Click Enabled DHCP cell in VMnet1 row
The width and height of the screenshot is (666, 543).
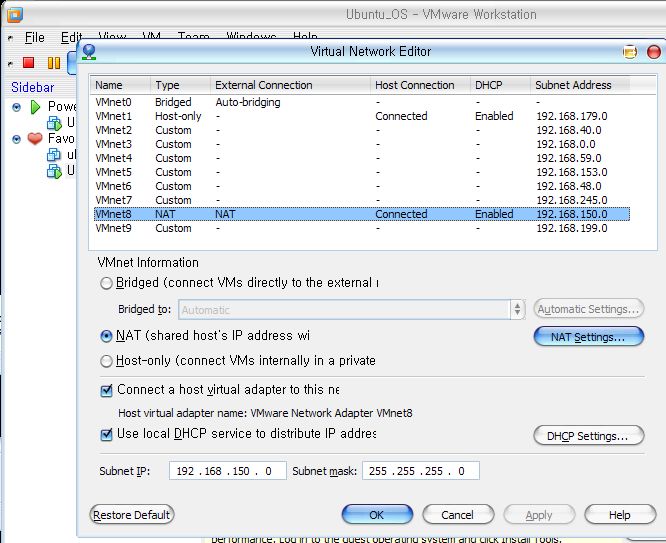494,116
